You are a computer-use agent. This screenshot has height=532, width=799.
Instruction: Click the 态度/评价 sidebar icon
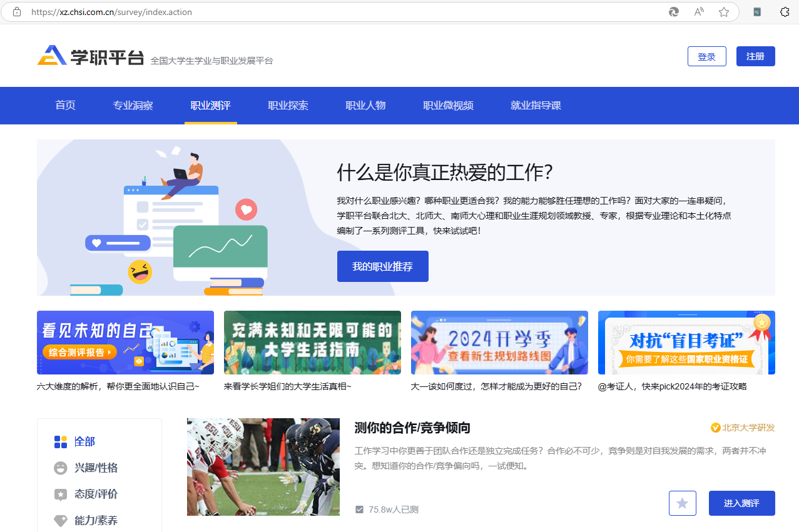point(59,494)
